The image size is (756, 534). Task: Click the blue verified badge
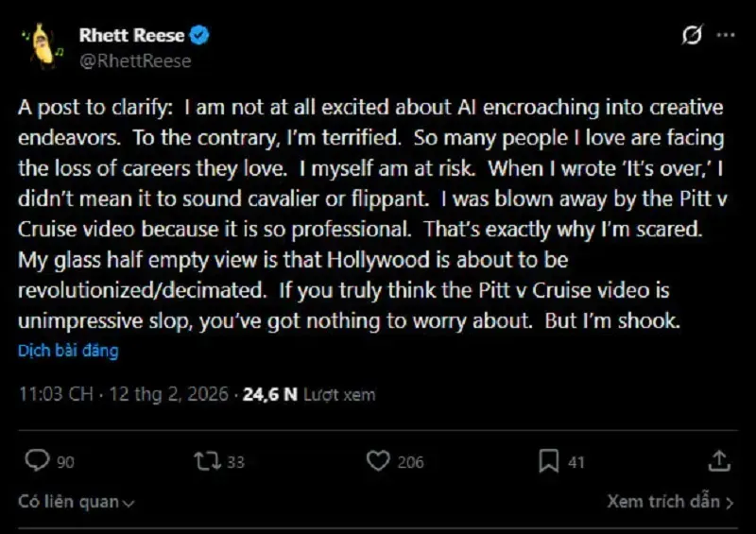pyautogui.click(x=200, y=36)
